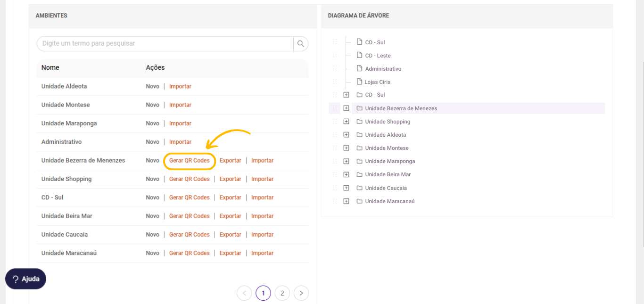Expand the Unidade Aldeota folder node

[346, 135]
